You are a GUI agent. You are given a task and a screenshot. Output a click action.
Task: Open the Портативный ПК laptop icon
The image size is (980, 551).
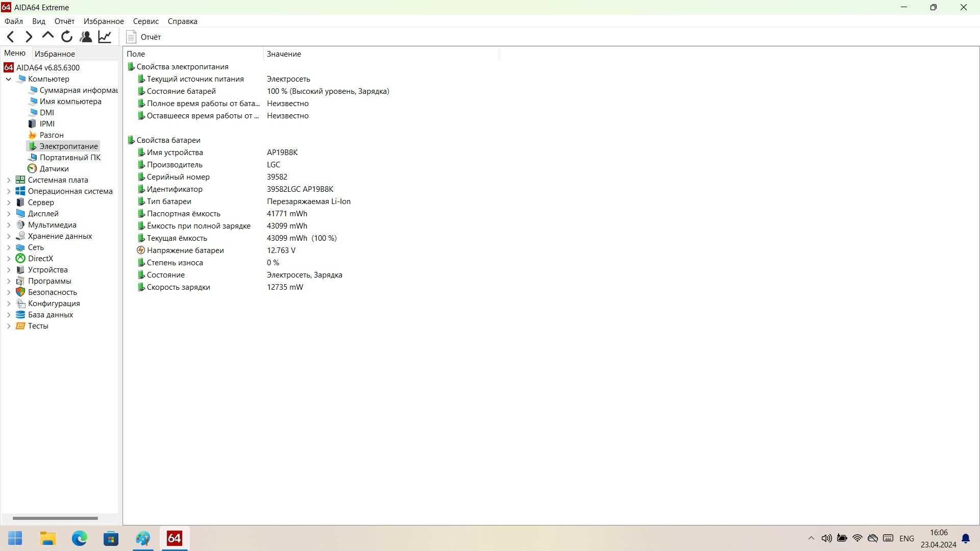[32, 158]
